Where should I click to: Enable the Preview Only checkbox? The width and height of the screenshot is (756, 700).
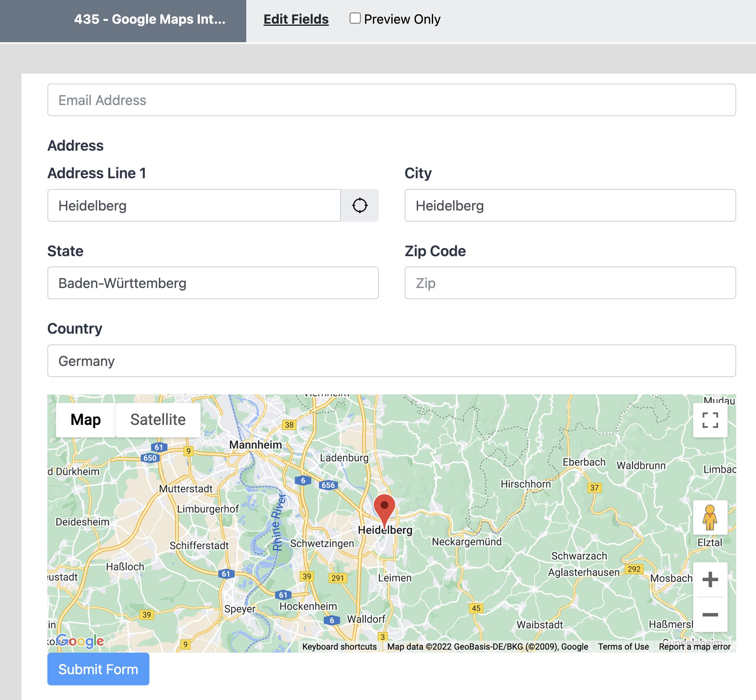[355, 18]
